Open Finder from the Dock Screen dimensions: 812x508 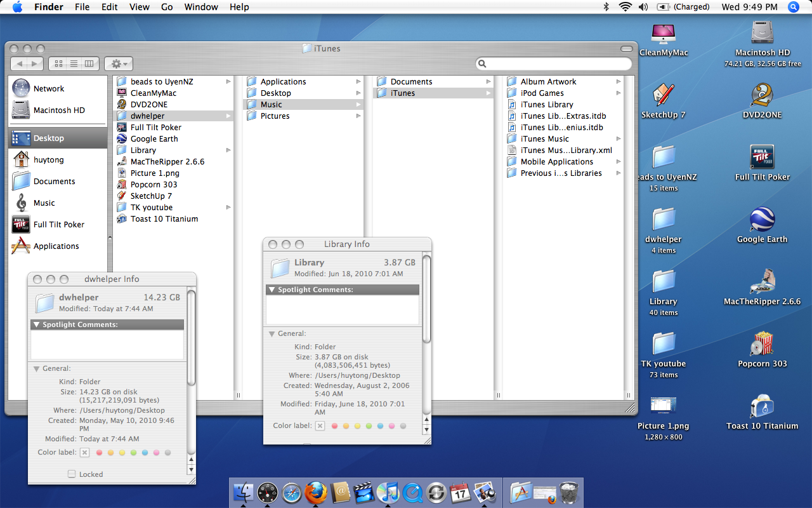[244, 493]
